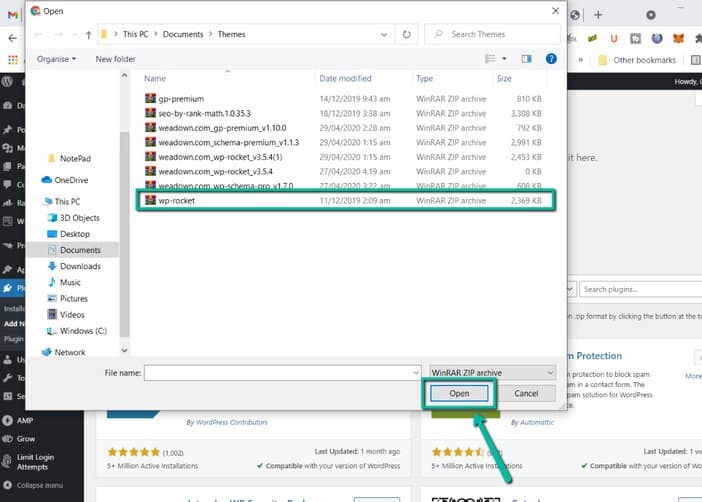Click the browser back arrow
Screen dimensions: 702x502
pos(12,38)
